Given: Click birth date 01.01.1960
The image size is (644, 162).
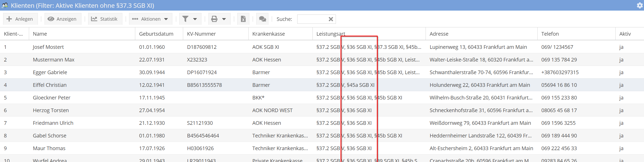Looking at the screenshot, I should point(152,47).
